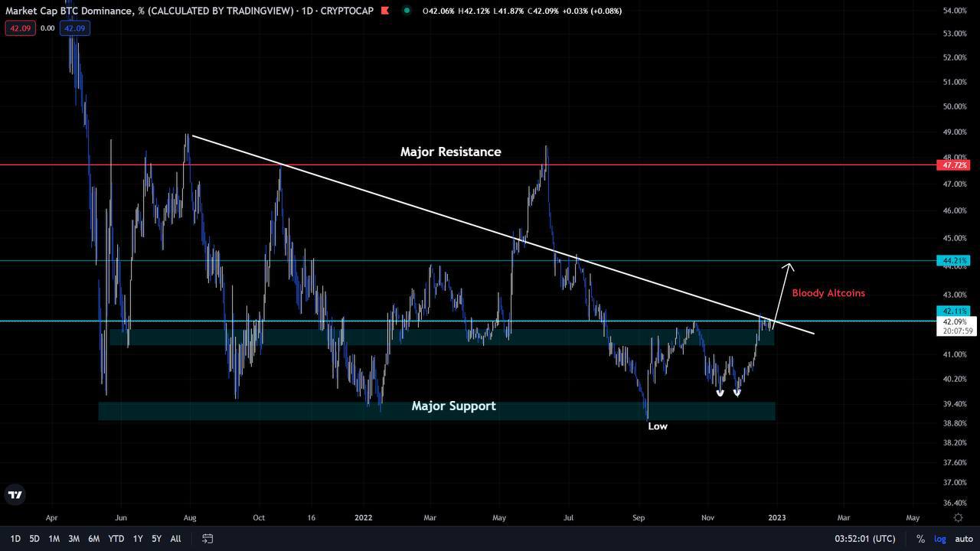Toggle the log scale mode
Image resolution: width=980 pixels, height=551 pixels.
click(939, 539)
